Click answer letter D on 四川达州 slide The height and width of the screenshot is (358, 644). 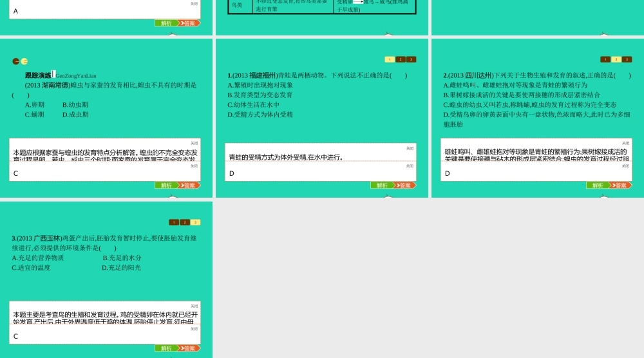click(x=448, y=174)
